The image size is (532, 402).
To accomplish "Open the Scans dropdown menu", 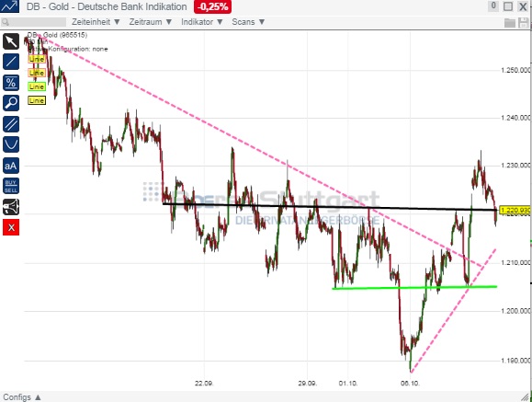I will [x=248, y=22].
